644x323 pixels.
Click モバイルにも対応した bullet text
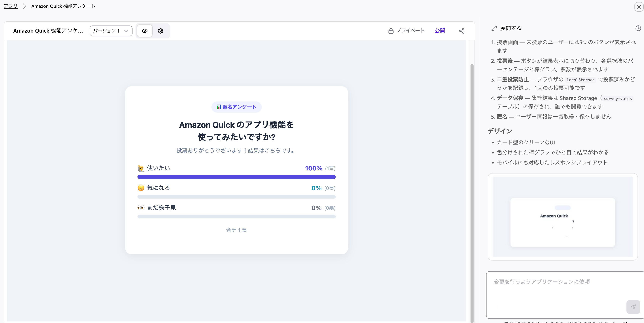coord(552,163)
